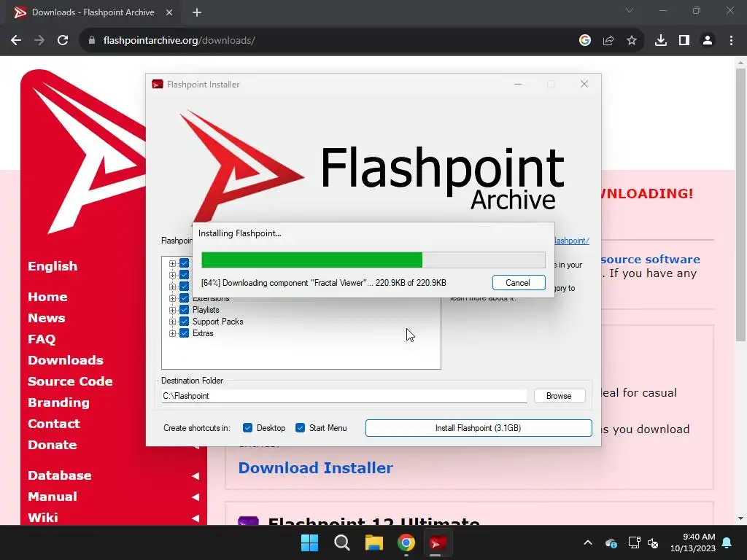Reload the page in Chrome
The image size is (747, 560).
click(63, 41)
